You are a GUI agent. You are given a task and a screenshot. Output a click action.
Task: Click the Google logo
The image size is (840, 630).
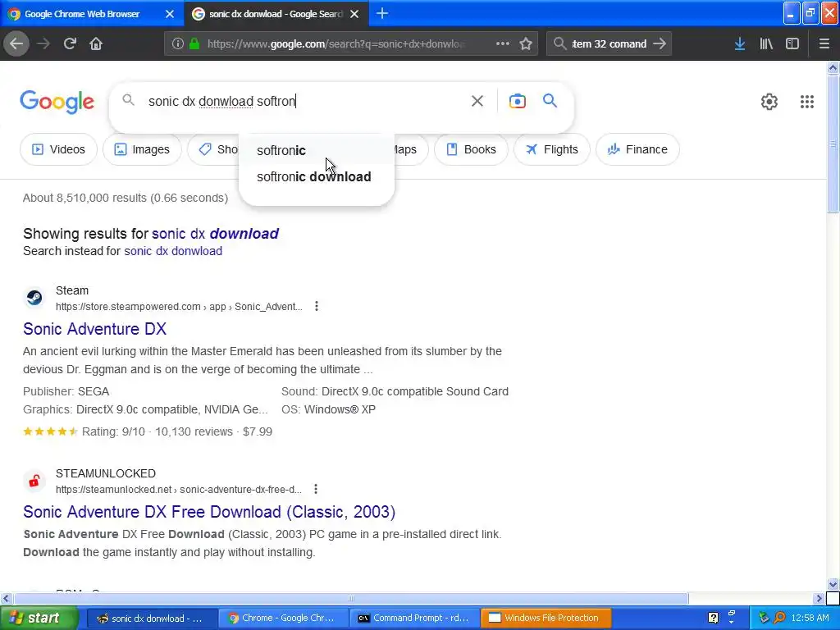57,102
